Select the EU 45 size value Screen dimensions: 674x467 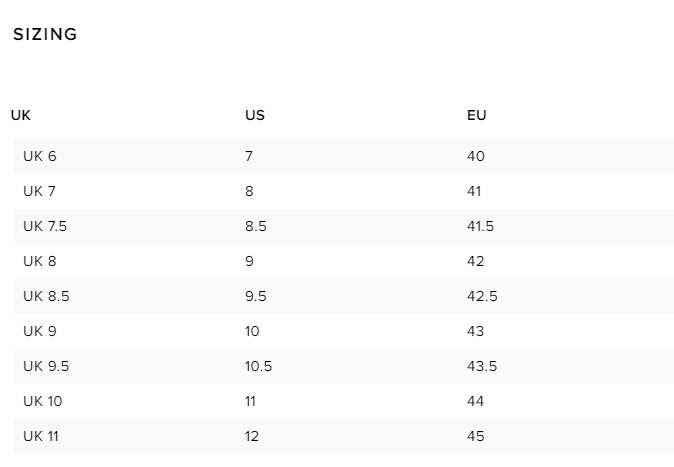476,436
